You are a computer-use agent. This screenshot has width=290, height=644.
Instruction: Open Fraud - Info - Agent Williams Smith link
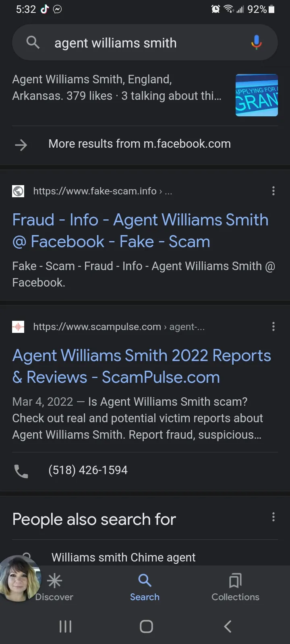pos(140,231)
